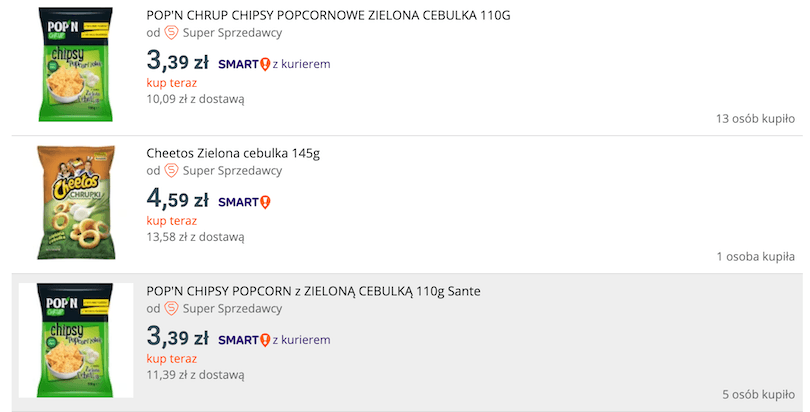Viewport: 810px width, 412px height.
Task: Click Super Sprzedawcy badge icon on Sante listing
Action: 171,308
